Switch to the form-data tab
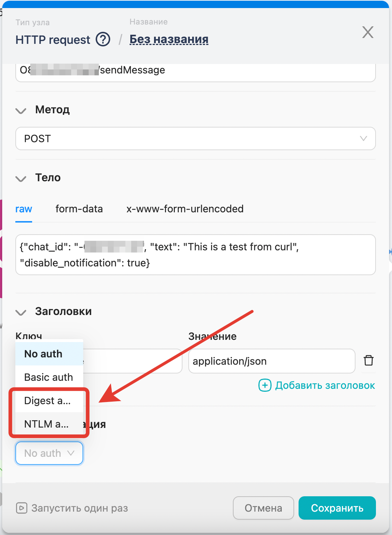 click(x=79, y=209)
